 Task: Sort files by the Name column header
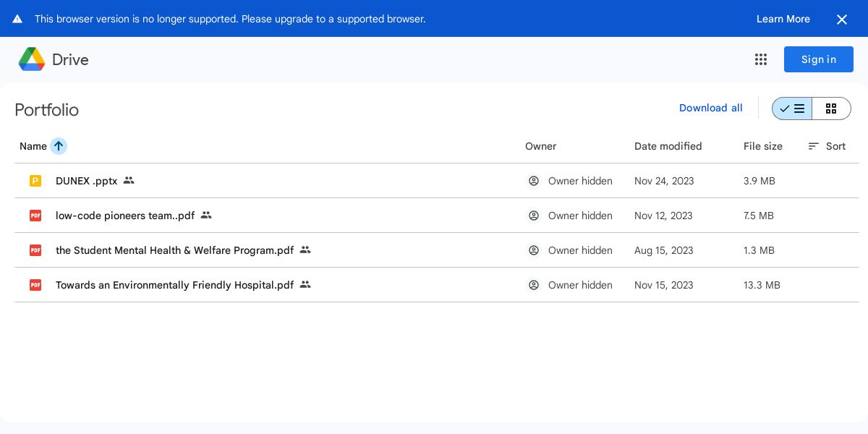[33, 146]
